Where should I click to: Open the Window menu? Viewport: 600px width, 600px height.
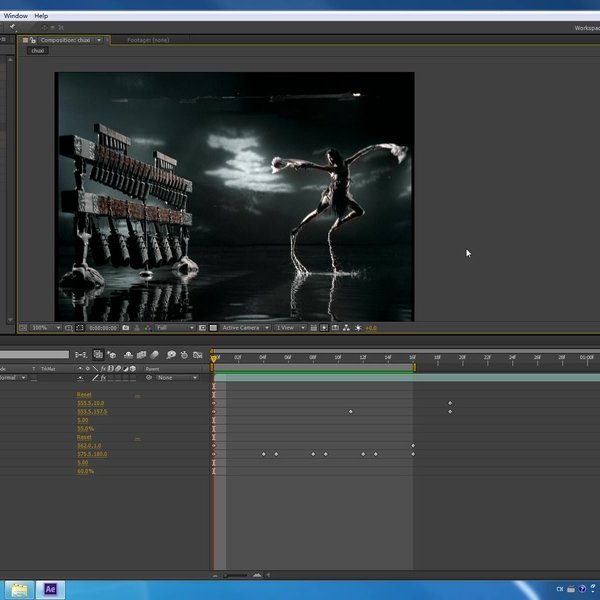pos(15,16)
